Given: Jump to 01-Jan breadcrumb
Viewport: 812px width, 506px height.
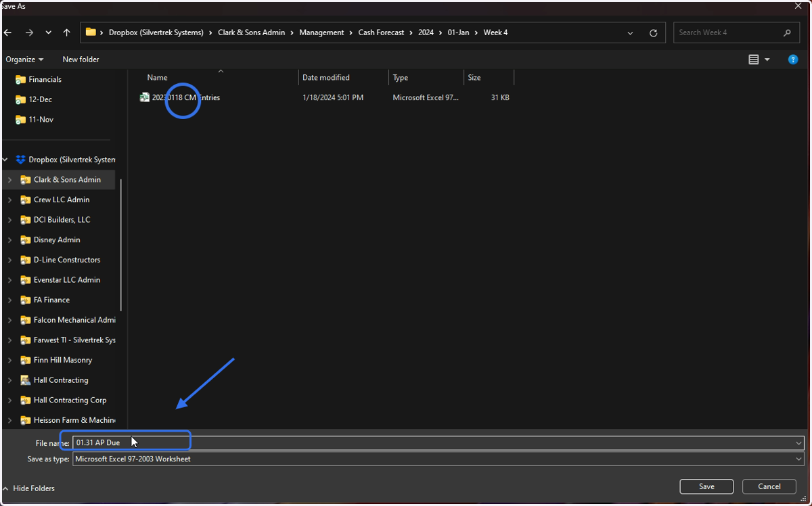Looking at the screenshot, I should pos(458,32).
